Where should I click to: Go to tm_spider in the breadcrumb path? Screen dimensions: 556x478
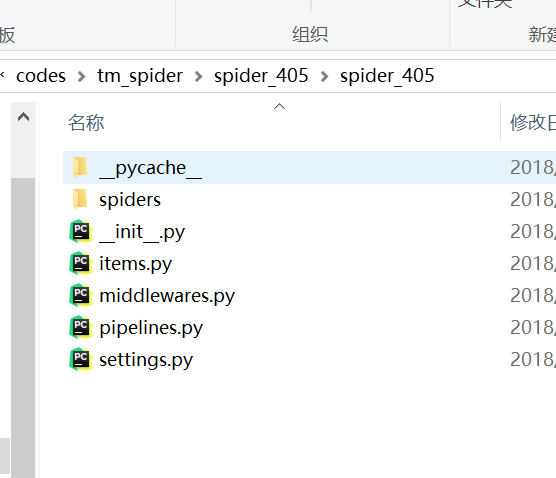click(140, 76)
